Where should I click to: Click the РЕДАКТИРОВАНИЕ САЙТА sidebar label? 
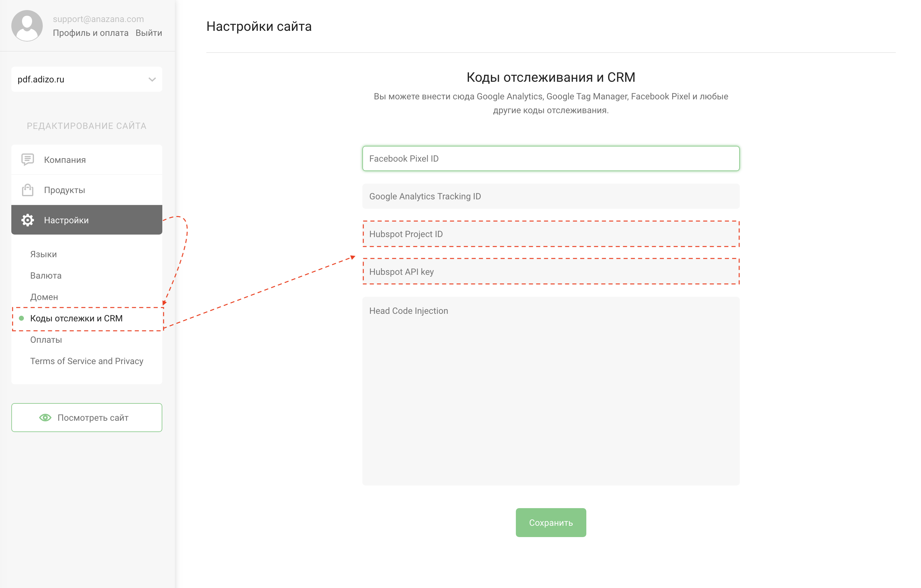(87, 126)
